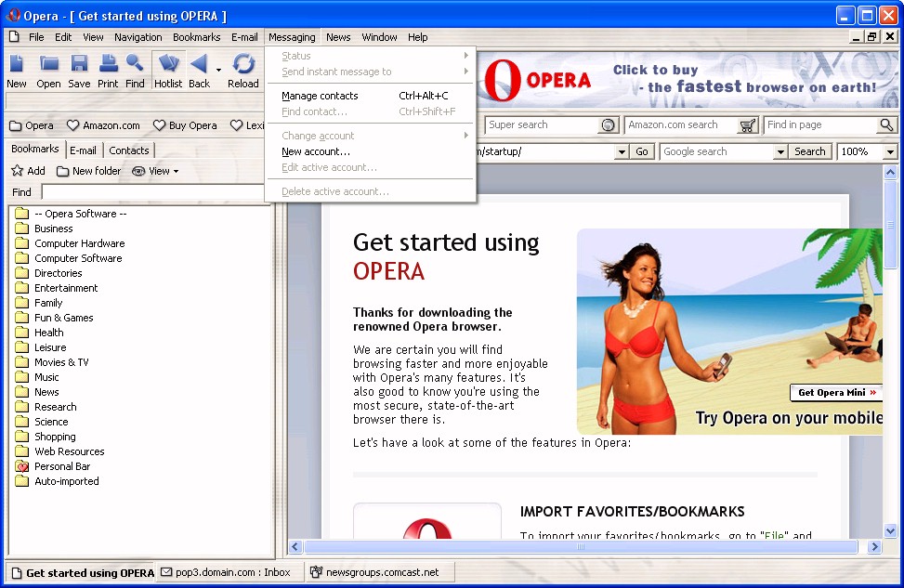This screenshot has width=904, height=588.
Task: Click the Search button
Action: pyautogui.click(x=810, y=151)
